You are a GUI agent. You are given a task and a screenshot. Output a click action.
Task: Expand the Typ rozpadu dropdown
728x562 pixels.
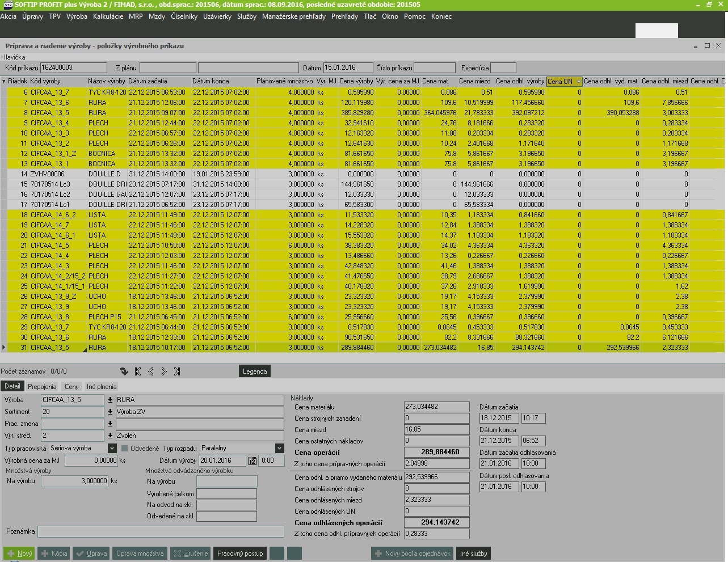point(279,448)
